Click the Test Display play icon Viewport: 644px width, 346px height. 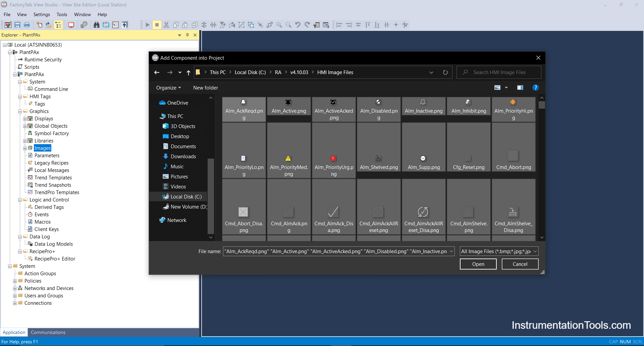(148, 25)
